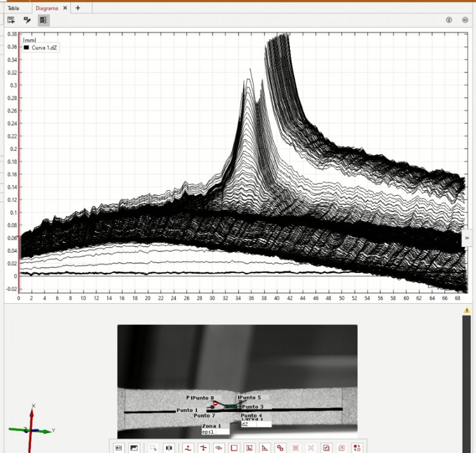Select the Punto 1 label in image

pyautogui.click(x=187, y=410)
